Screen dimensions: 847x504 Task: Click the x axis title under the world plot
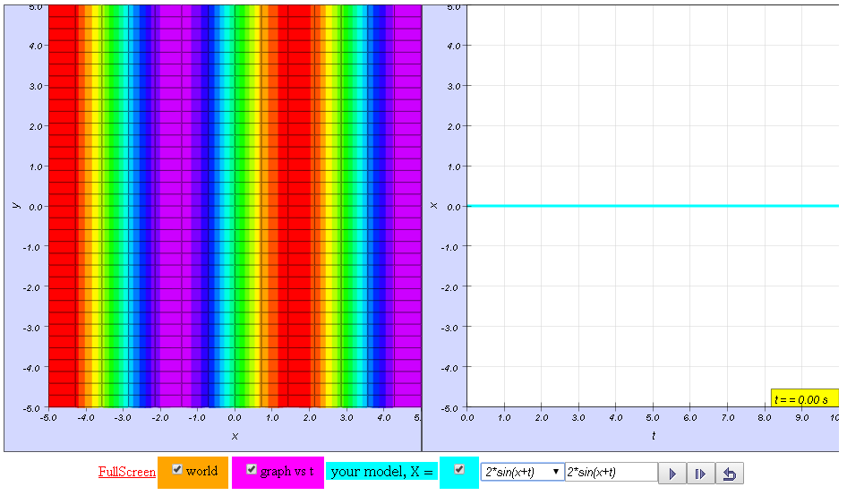click(x=235, y=436)
